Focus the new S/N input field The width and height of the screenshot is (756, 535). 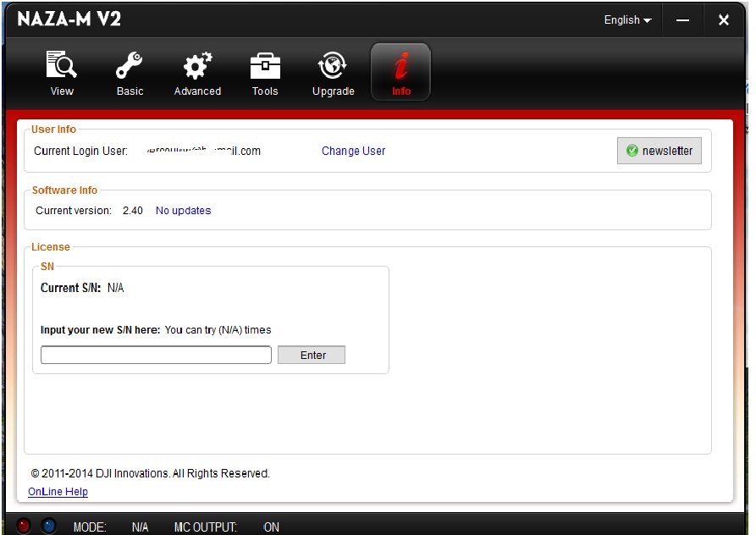click(157, 356)
